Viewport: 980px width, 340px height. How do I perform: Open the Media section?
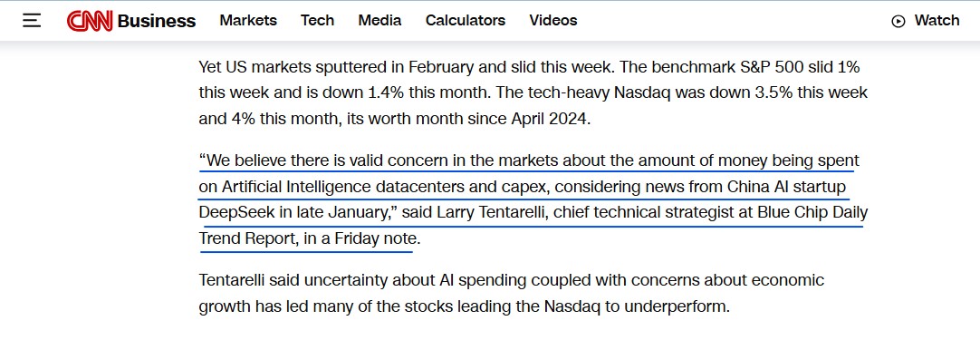tap(380, 21)
